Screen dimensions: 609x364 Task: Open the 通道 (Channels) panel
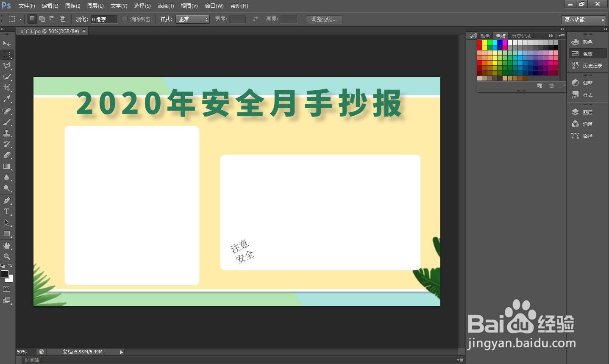587,124
